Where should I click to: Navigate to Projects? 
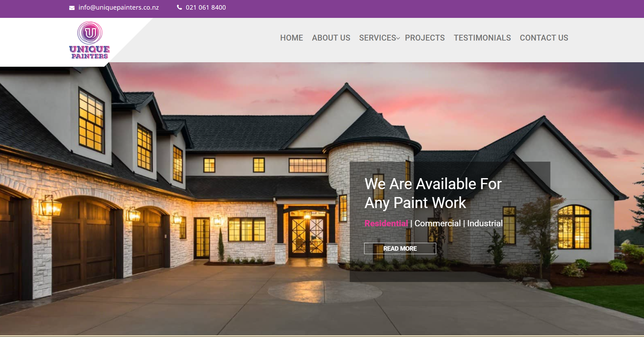pos(425,38)
